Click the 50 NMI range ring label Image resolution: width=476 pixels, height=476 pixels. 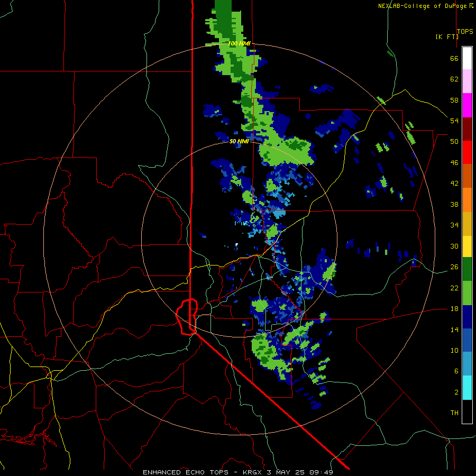(x=239, y=141)
